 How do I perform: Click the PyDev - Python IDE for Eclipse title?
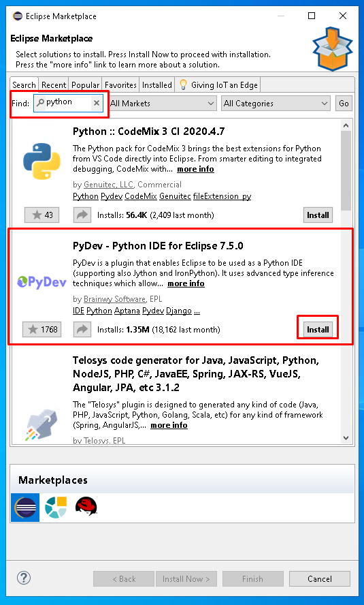click(158, 246)
